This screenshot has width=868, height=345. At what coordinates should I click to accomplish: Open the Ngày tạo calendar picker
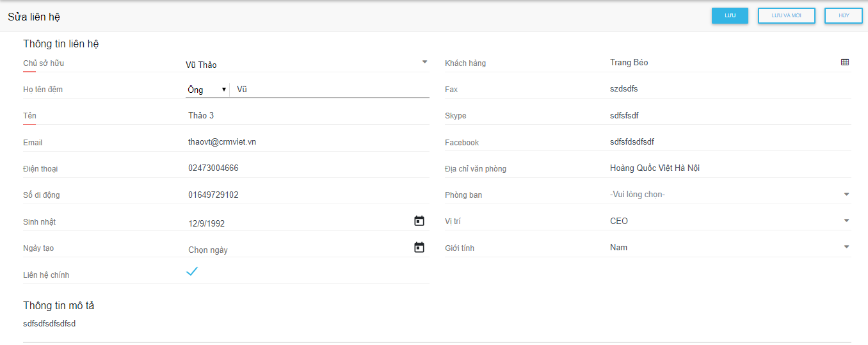click(x=419, y=248)
